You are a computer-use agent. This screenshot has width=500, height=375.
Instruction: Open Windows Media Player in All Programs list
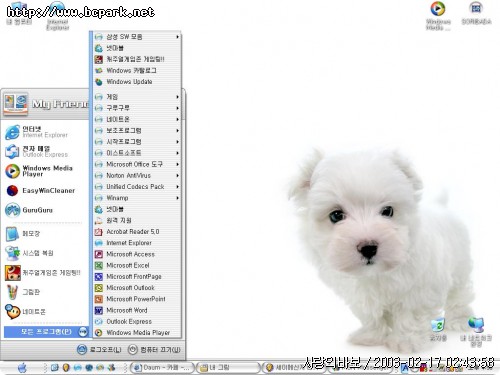[137, 333]
